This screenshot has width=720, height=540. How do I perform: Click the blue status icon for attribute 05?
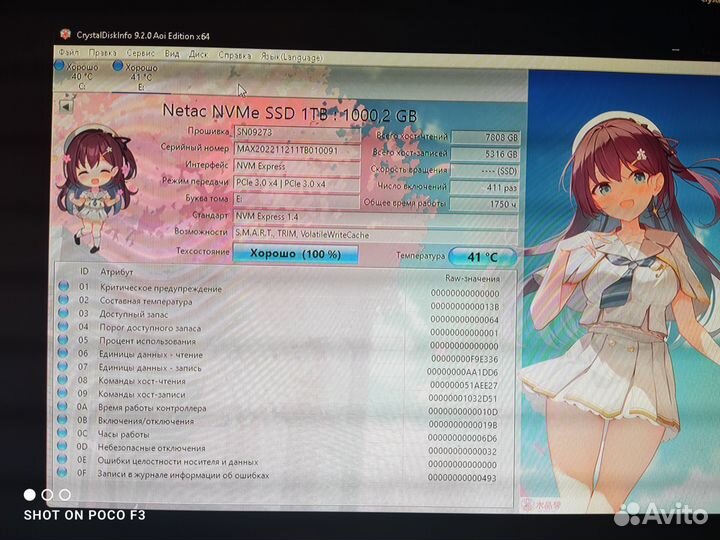[63, 339]
